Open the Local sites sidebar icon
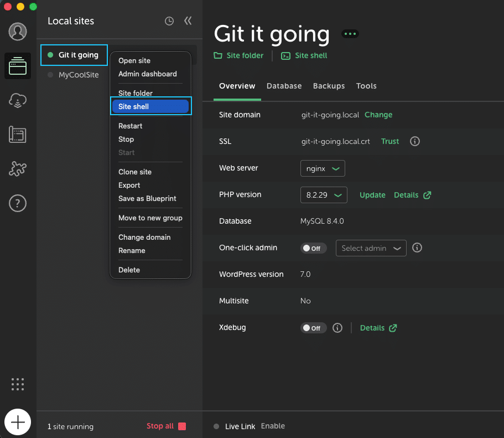Image resolution: width=504 pixels, height=438 pixels. tap(18, 66)
